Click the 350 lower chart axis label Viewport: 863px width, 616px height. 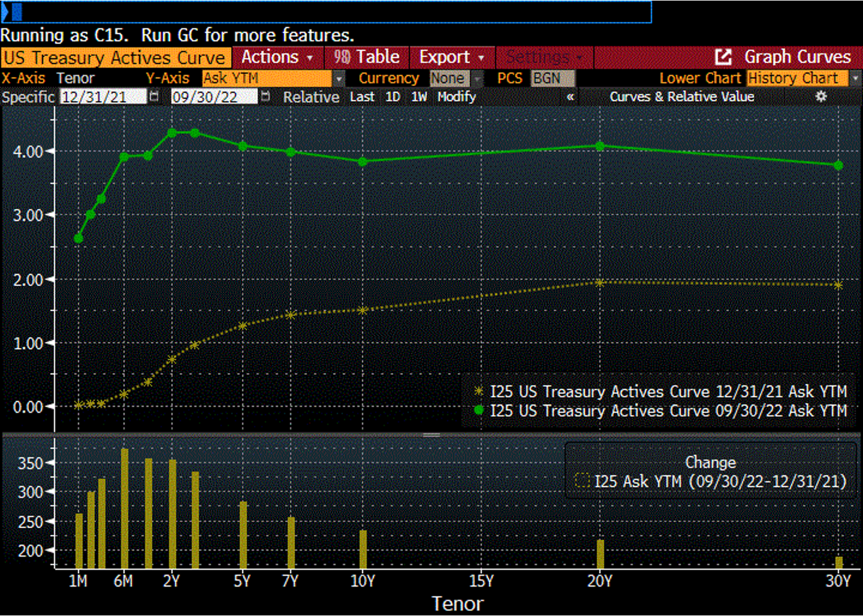[x=31, y=463]
